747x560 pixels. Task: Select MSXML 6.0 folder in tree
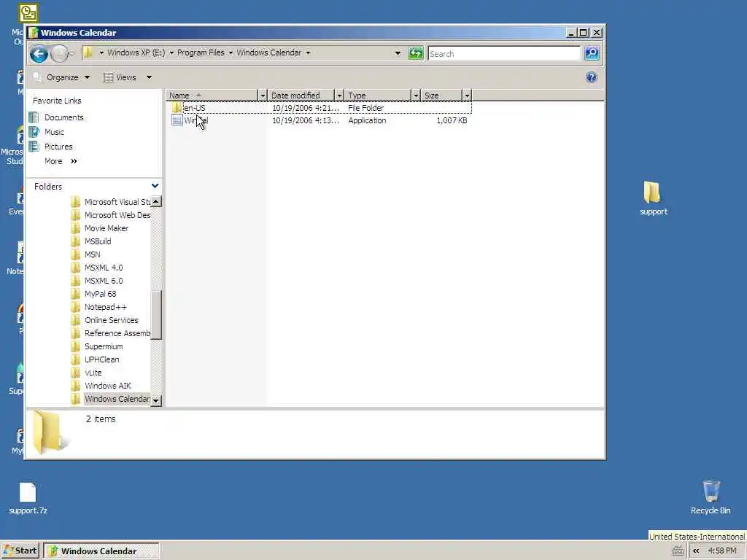click(x=104, y=281)
